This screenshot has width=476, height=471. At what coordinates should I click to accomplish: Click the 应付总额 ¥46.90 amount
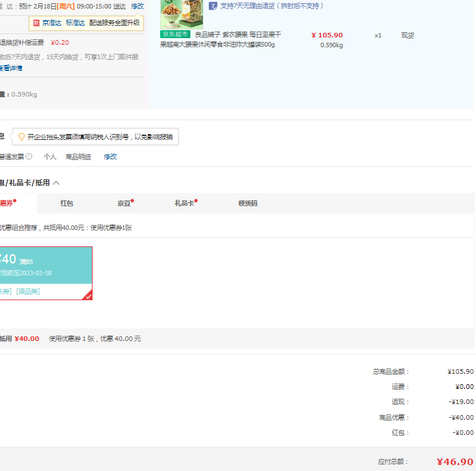455,462
